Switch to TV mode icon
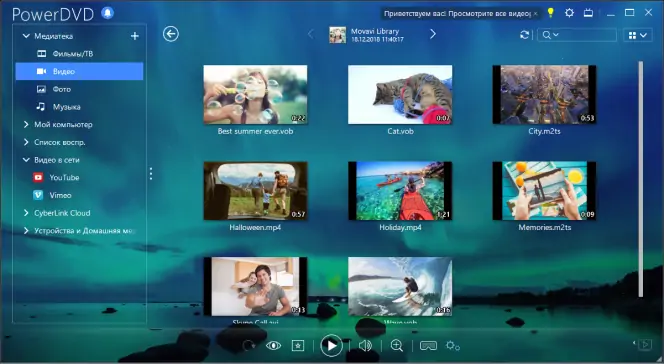This screenshot has height=364, width=664. [x=588, y=13]
